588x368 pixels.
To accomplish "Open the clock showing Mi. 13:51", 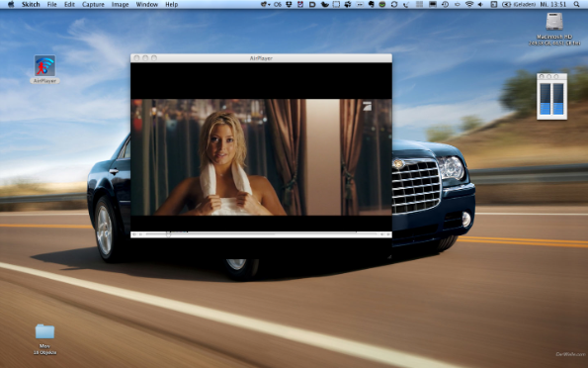I will [553, 5].
